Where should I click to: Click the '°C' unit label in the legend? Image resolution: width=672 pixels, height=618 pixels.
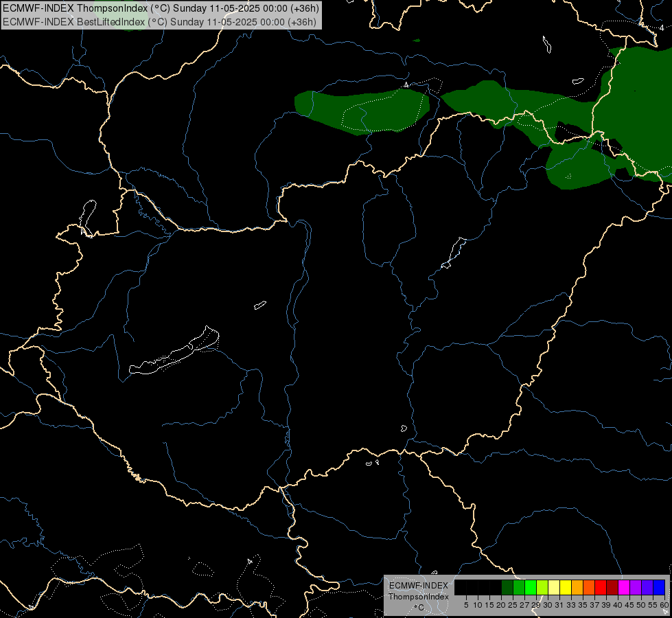419,607
